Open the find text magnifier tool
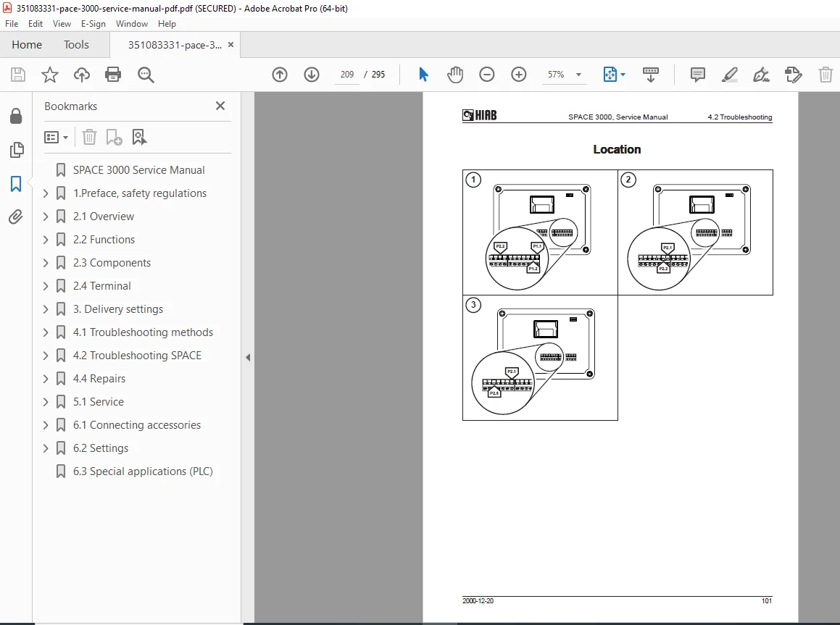Screen dimensions: 840x625 (x=146, y=75)
